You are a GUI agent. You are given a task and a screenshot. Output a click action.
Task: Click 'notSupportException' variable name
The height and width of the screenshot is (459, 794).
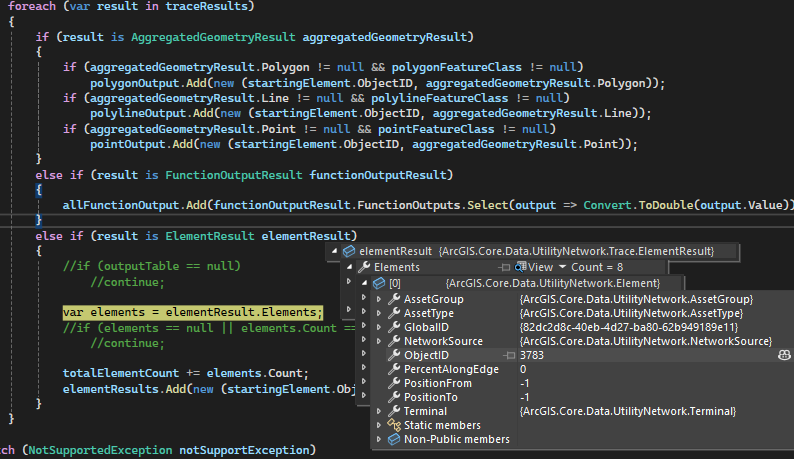[x=244, y=450]
